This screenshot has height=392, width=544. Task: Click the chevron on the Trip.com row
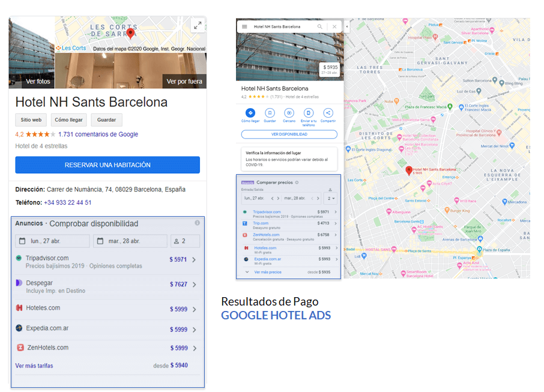(x=336, y=223)
